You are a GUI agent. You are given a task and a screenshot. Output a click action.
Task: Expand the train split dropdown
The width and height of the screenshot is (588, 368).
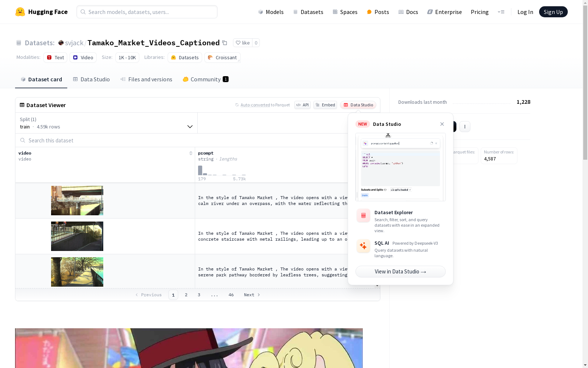106,123
